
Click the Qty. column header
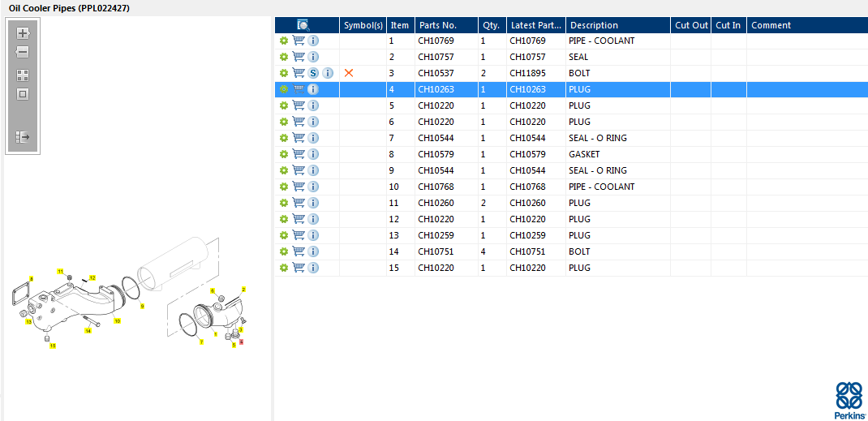492,25
